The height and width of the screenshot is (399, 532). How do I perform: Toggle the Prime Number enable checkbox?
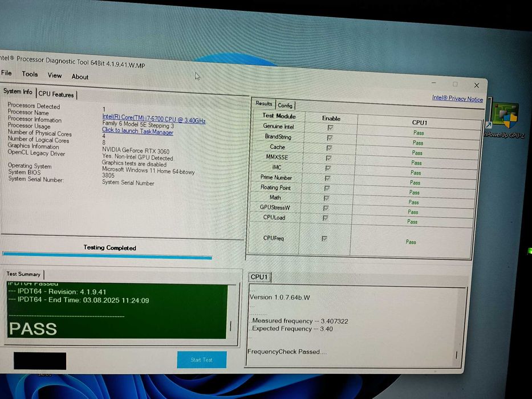(x=327, y=178)
